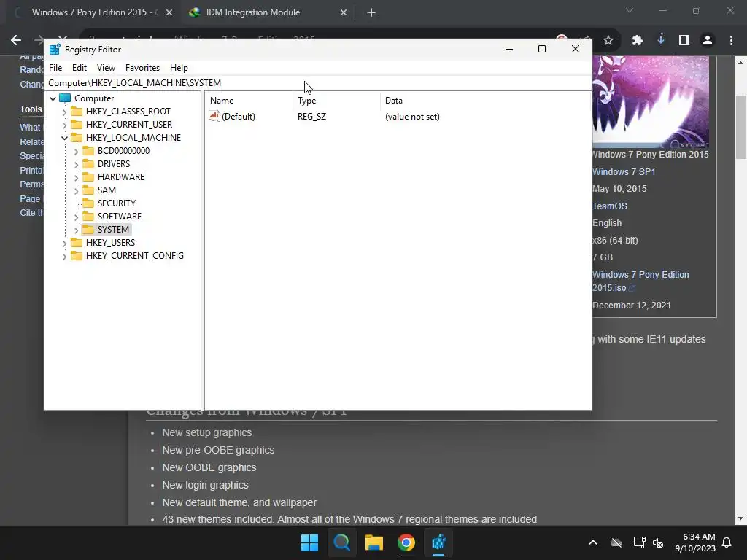Click the BCD00000000 folder icon

[x=88, y=151]
